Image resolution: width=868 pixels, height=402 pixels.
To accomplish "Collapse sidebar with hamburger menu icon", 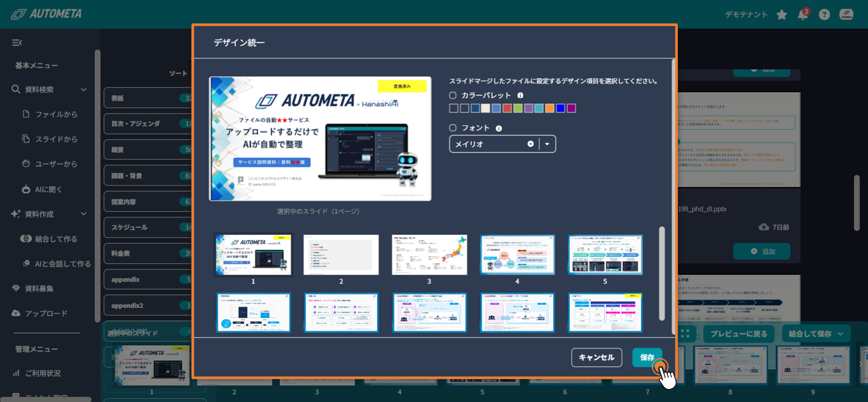I will tap(17, 42).
